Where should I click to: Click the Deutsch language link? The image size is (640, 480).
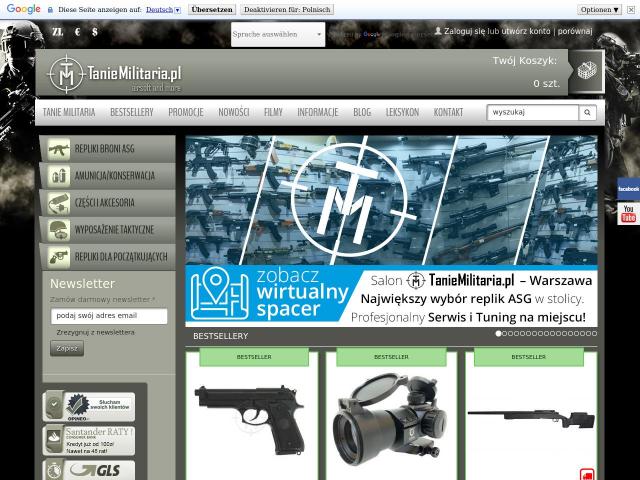[x=159, y=9]
